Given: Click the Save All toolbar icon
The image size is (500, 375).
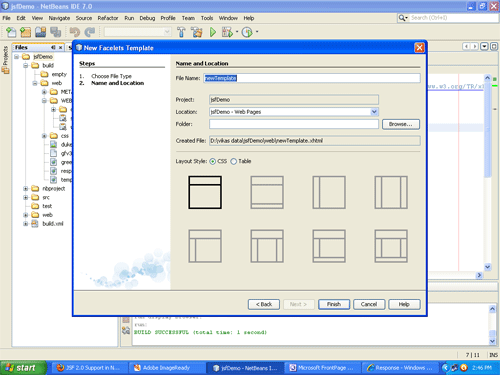Looking at the screenshot, I should [55, 32].
